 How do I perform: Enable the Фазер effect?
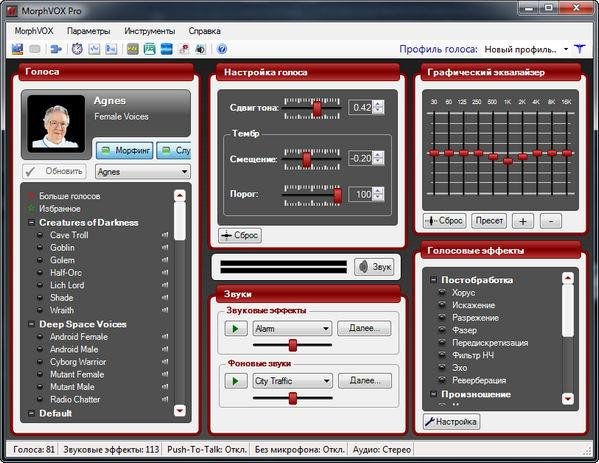click(442, 330)
